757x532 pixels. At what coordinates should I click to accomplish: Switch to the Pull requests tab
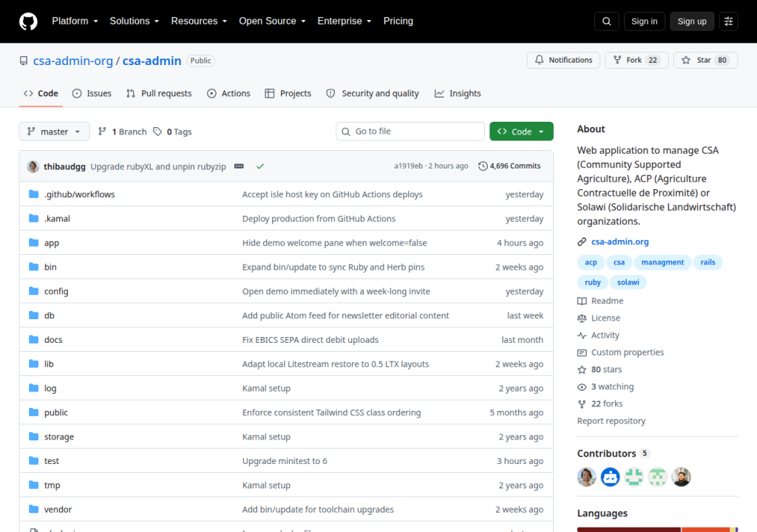click(x=159, y=93)
